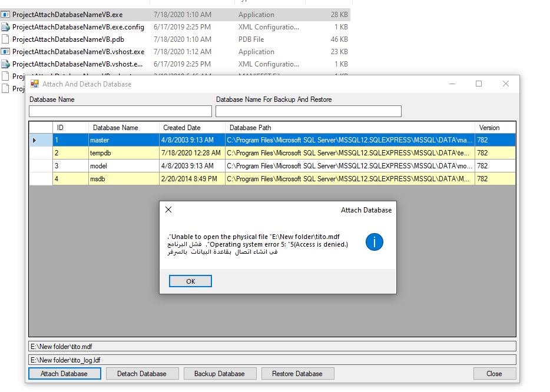Click the Restore Database button
This screenshot has height=392, width=550.
coord(297,374)
